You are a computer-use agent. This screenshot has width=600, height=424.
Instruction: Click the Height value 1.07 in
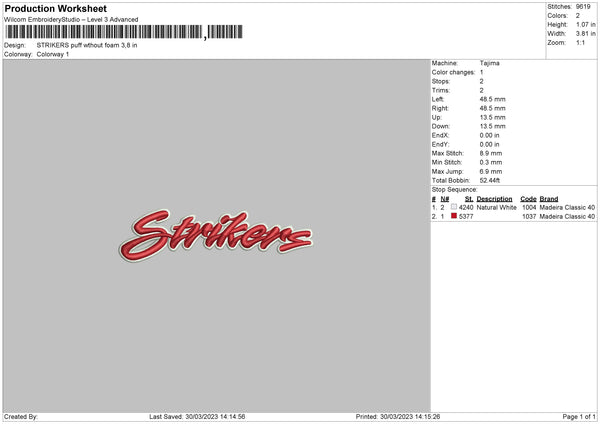tap(585, 24)
